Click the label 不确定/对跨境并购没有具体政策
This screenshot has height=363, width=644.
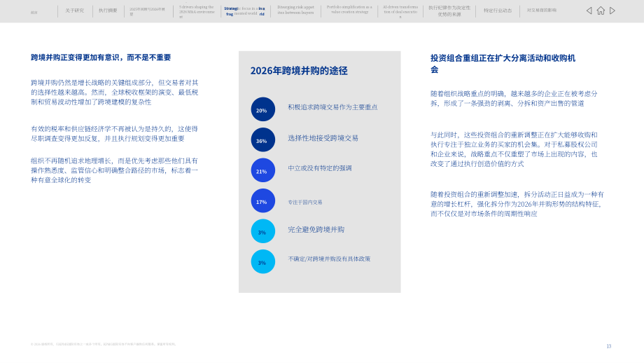pos(329,259)
